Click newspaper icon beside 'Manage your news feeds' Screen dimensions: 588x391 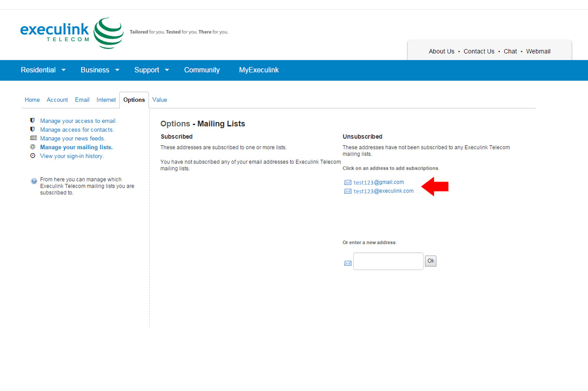[33, 138]
